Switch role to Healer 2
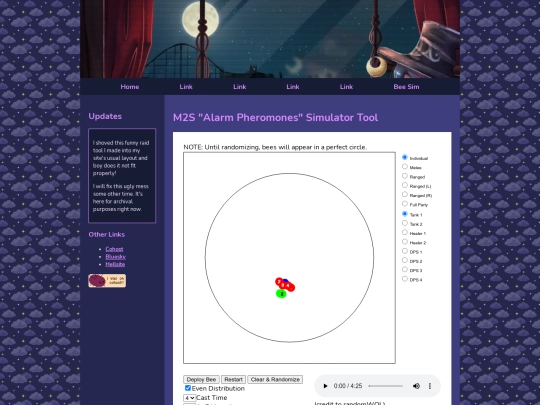The width and height of the screenshot is (540, 405). [405, 242]
